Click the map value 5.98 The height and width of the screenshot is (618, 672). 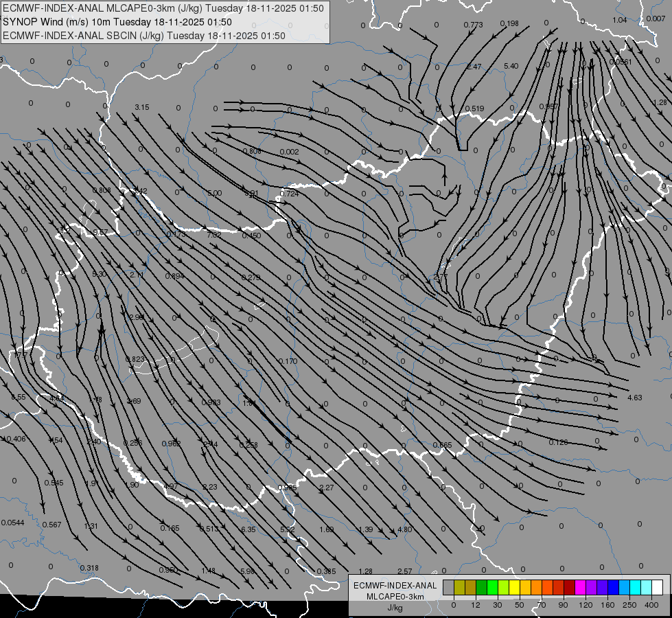[x=248, y=571]
